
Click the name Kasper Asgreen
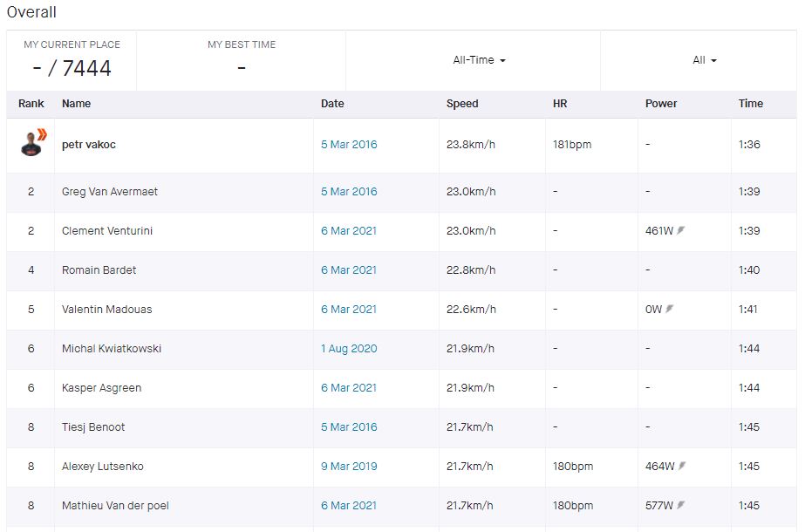102,388
